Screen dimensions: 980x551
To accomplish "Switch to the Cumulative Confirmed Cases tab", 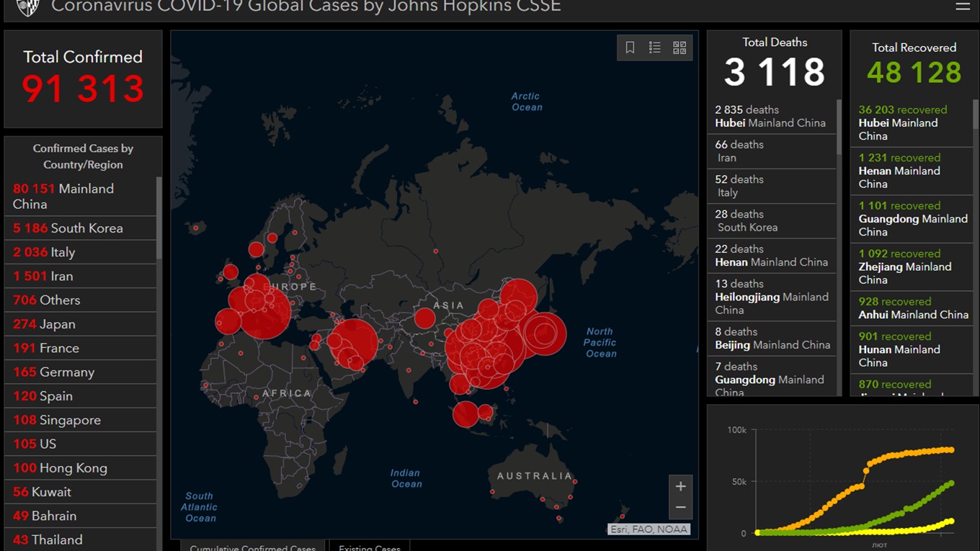I will pyautogui.click(x=253, y=546).
